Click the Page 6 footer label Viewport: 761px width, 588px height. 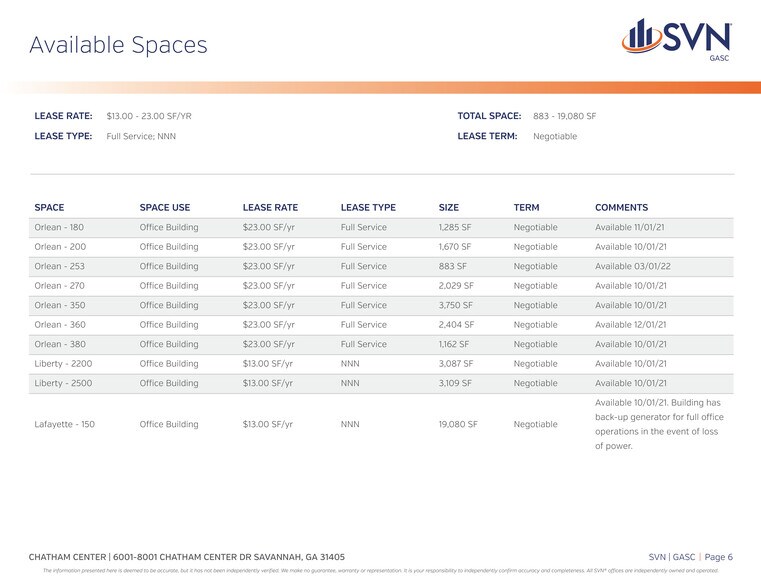tap(717, 557)
